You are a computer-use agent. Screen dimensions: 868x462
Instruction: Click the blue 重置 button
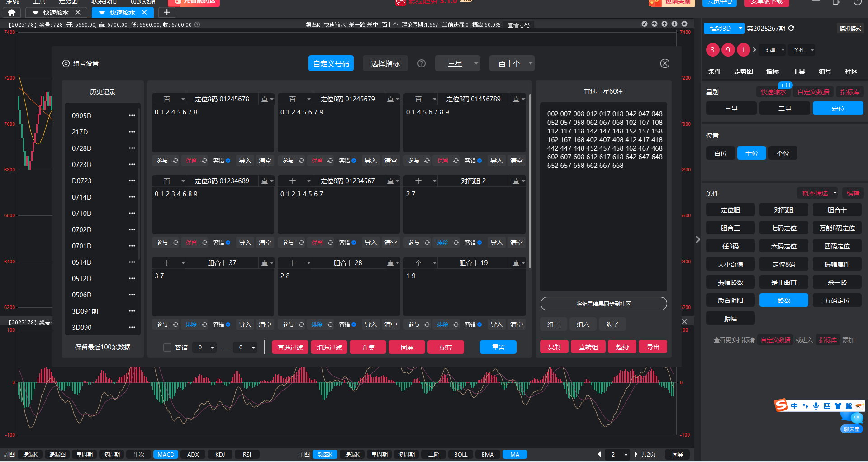[498, 348]
